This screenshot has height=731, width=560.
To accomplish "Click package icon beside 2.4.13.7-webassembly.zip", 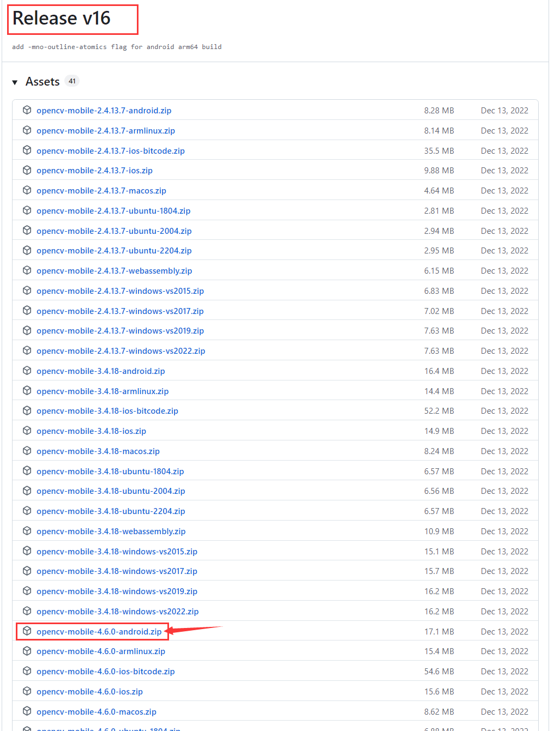I will click(27, 270).
